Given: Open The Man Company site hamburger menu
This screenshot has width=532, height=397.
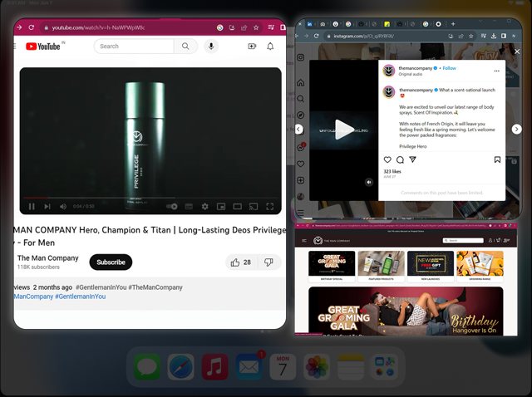Looking at the screenshot, I should point(304,240).
